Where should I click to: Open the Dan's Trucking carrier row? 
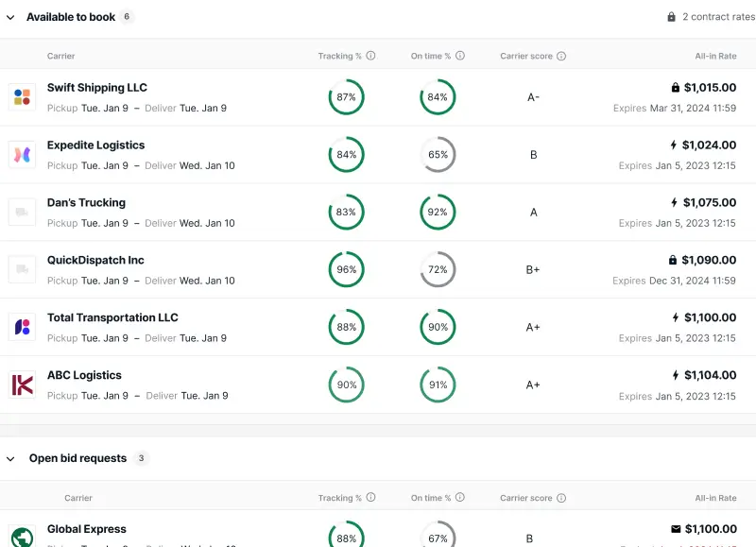[378, 212]
